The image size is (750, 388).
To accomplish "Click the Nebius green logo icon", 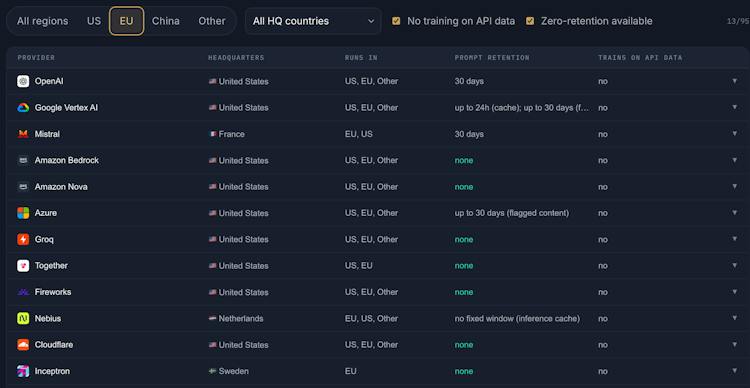I will [23, 318].
